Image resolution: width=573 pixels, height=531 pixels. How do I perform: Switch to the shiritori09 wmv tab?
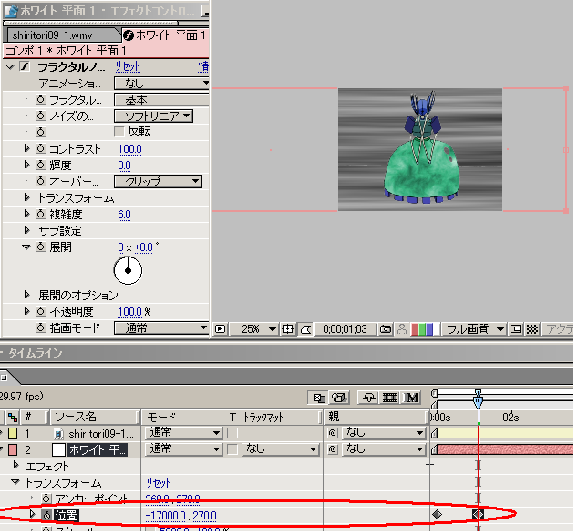63,35
